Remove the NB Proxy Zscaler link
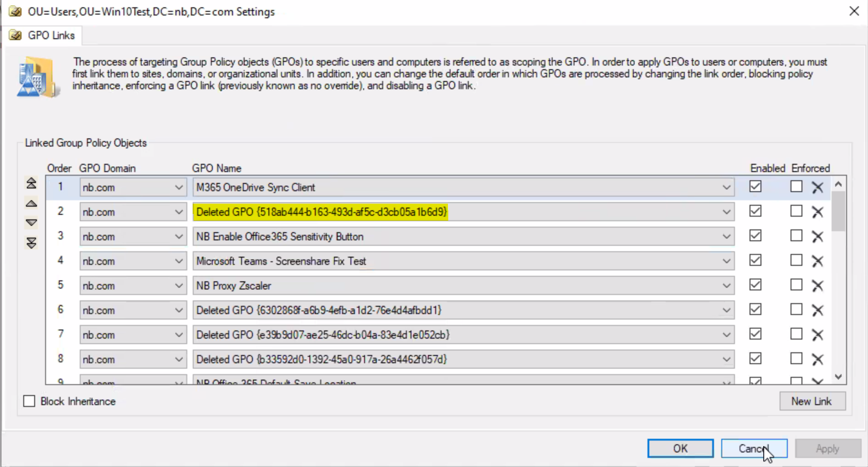Screen dimensions: 868x467 (817, 285)
